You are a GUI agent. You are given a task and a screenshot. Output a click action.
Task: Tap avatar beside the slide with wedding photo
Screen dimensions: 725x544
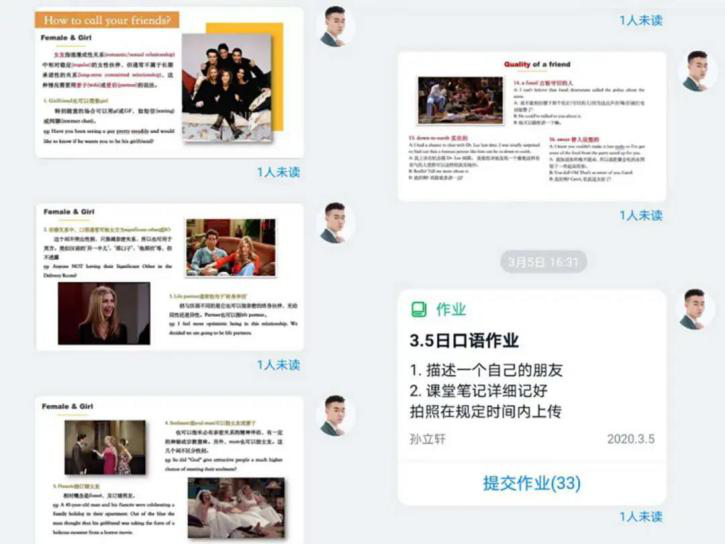tap(335, 414)
